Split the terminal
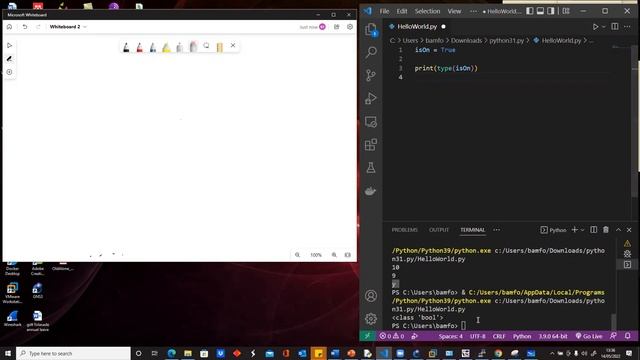Screen dimensions: 640x360 click(593, 230)
